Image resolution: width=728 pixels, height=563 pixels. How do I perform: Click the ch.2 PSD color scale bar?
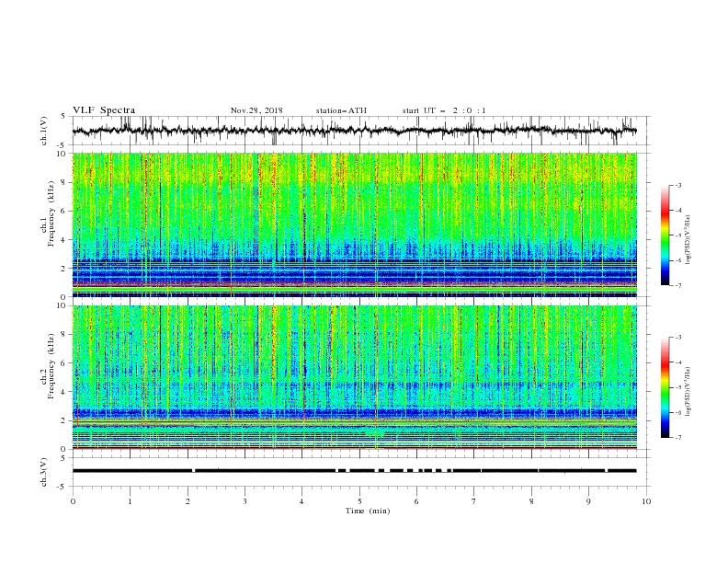[x=665, y=387]
